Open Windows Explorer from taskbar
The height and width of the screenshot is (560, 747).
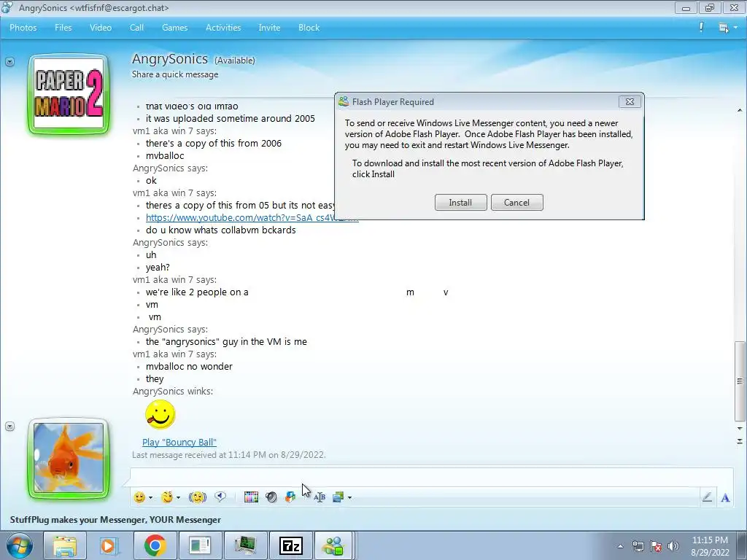(x=65, y=545)
